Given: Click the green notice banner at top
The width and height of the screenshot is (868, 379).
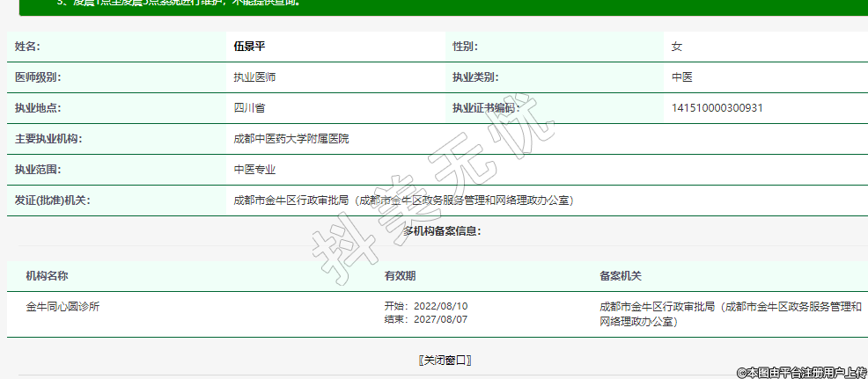Looking at the screenshot, I should 440,7.
